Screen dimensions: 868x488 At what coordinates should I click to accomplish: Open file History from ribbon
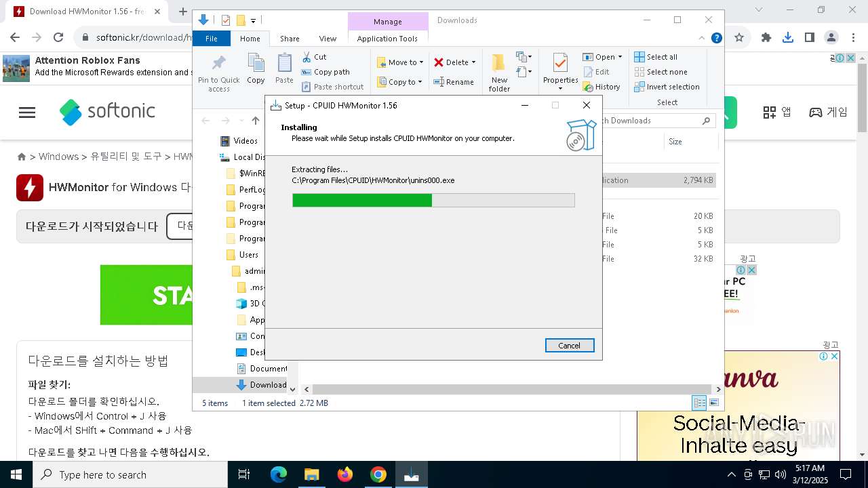pos(601,87)
